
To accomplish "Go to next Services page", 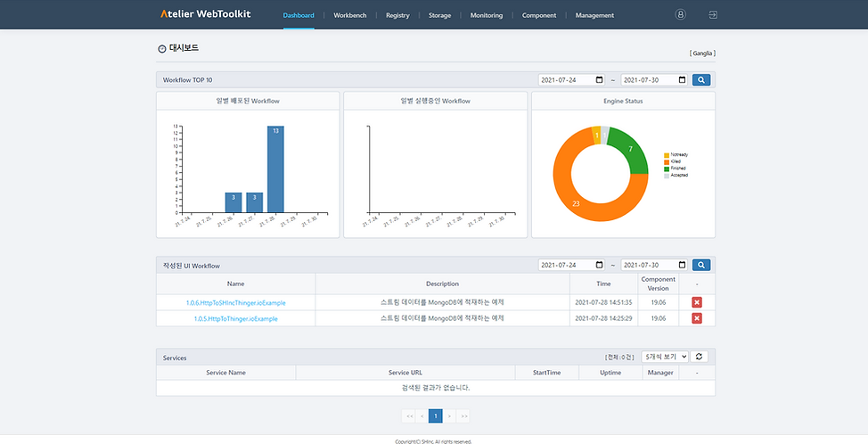I will pos(449,415).
